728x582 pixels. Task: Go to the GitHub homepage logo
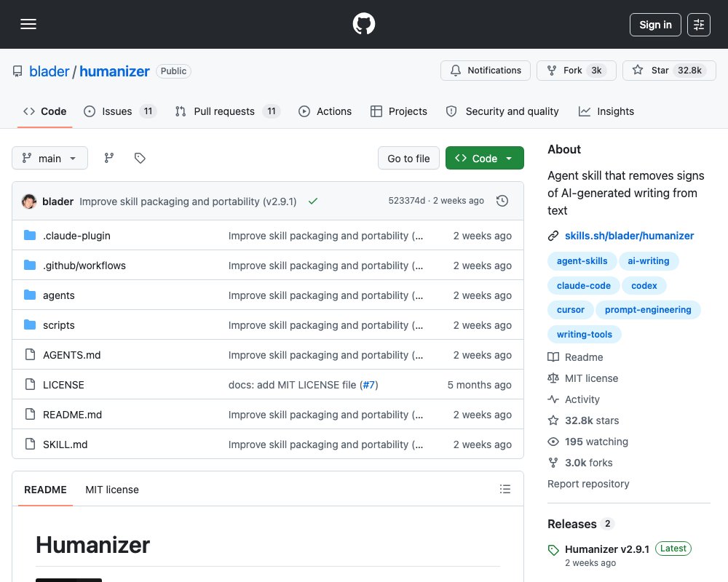364,24
